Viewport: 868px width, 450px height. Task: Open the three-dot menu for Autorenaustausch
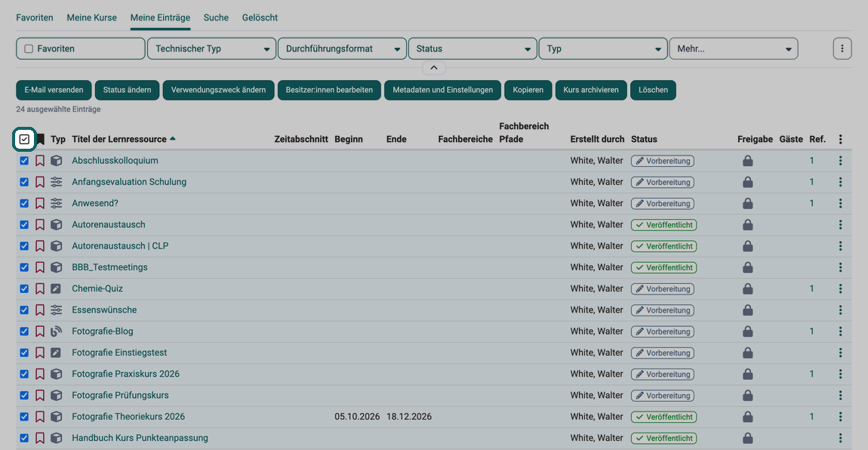coord(840,225)
